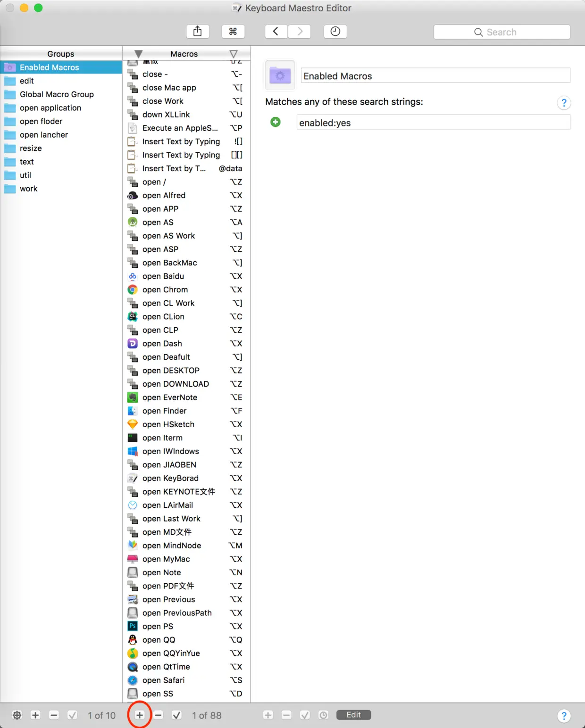Click the Command-key record toolbar button
Screen dimensions: 585x728
[x=233, y=32]
